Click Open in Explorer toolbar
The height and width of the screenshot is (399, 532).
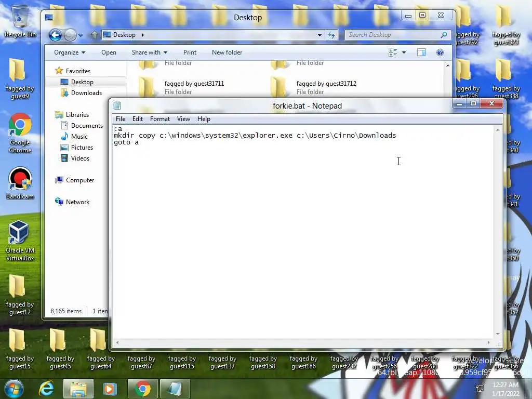click(109, 52)
